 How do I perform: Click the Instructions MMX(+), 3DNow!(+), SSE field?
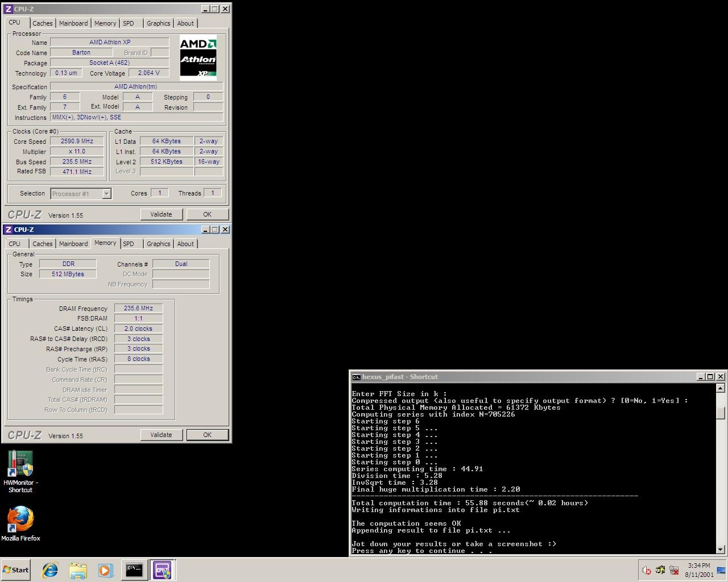click(136, 118)
